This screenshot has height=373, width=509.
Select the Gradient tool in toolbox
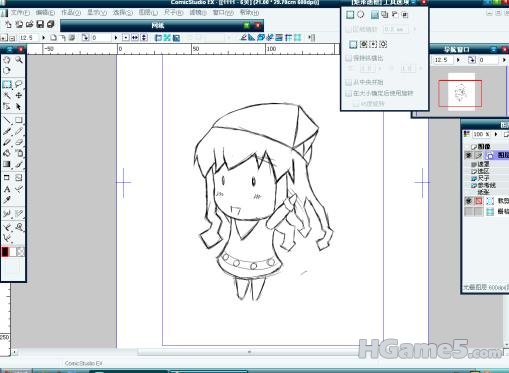pyautogui.click(x=7, y=164)
